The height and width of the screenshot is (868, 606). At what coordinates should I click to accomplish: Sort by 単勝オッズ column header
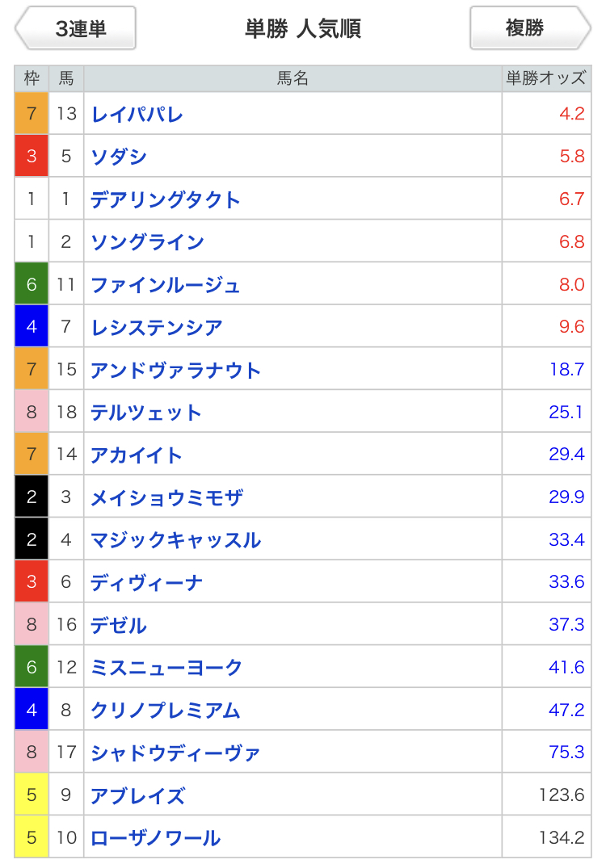click(545, 78)
